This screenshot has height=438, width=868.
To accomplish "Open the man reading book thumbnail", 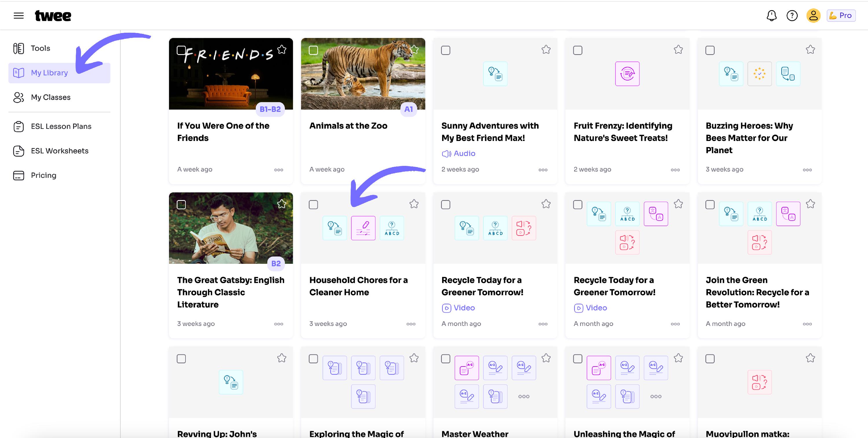I will (231, 228).
